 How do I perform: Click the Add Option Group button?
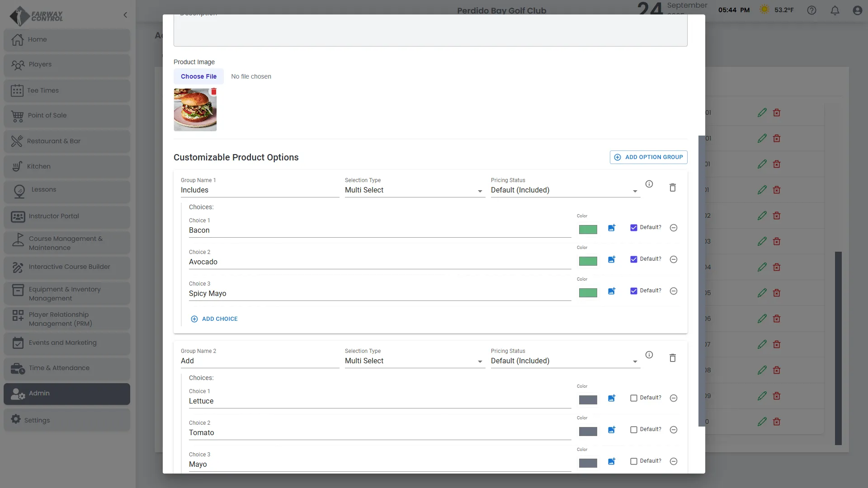point(648,157)
